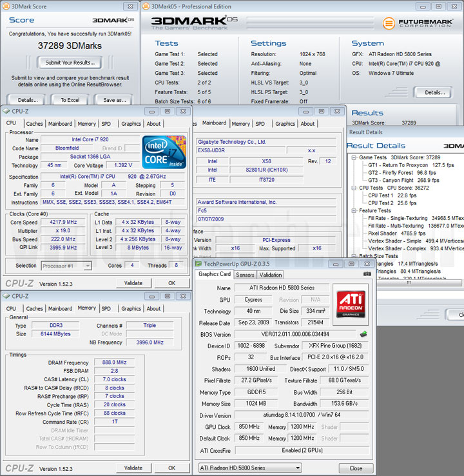This screenshot has height=476, width=464.
Task: Switch to Caches tab in top CPU-Z window
Action: 34,124
